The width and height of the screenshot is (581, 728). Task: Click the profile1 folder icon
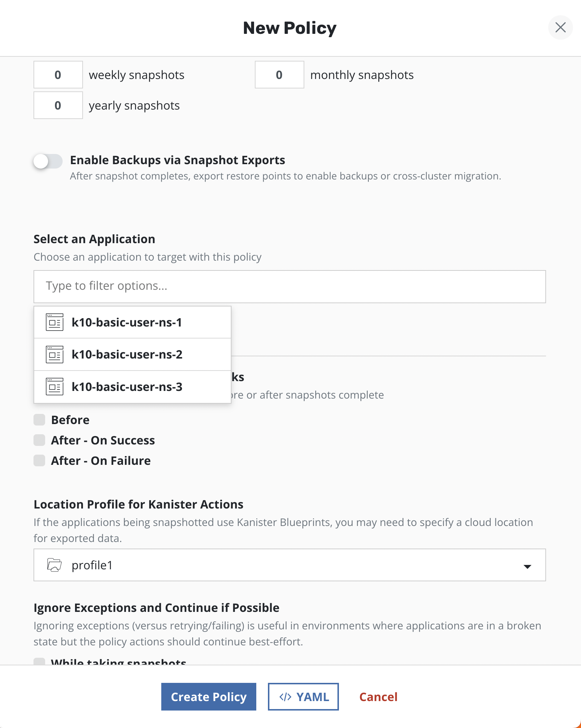click(54, 565)
